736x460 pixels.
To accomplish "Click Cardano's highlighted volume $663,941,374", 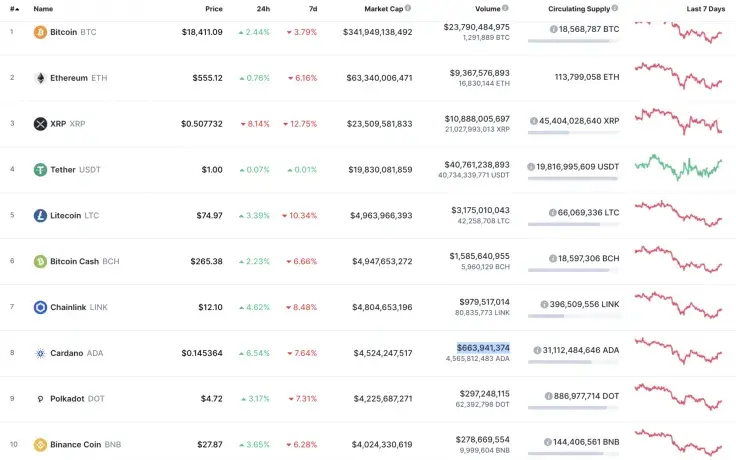I will (x=483, y=348).
